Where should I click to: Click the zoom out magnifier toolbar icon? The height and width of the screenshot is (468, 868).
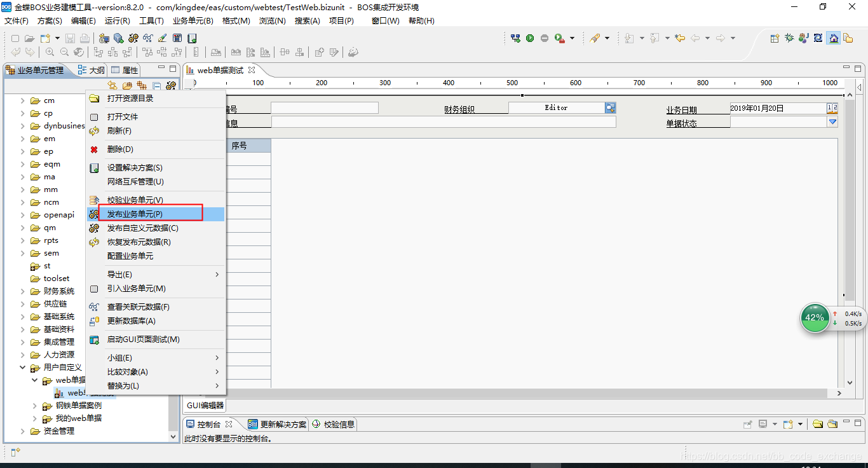click(64, 52)
